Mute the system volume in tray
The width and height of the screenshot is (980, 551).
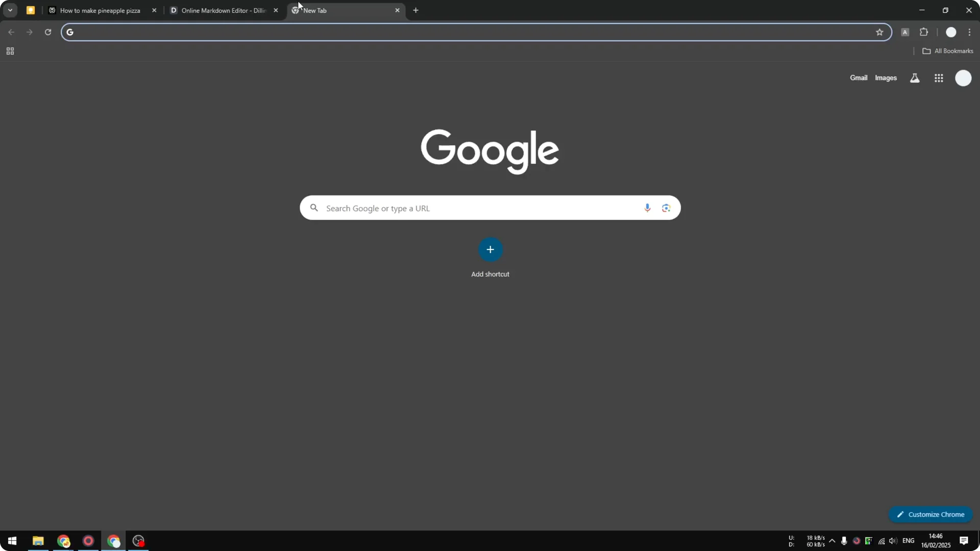click(894, 541)
